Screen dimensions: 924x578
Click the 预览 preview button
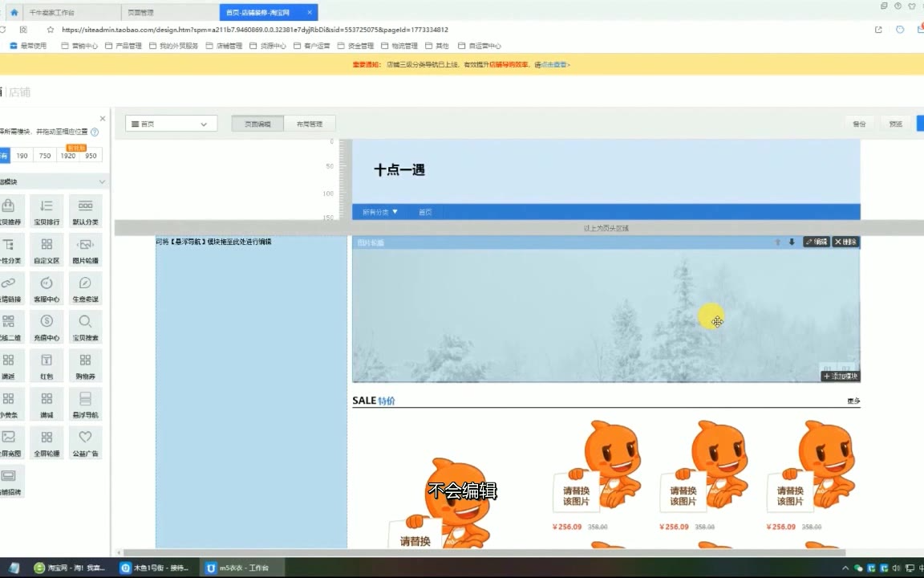[895, 124]
